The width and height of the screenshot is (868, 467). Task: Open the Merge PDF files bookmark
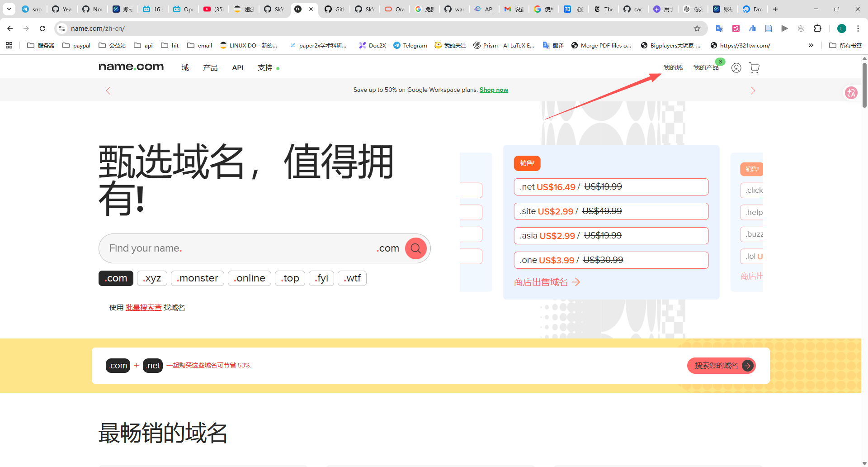coord(601,45)
